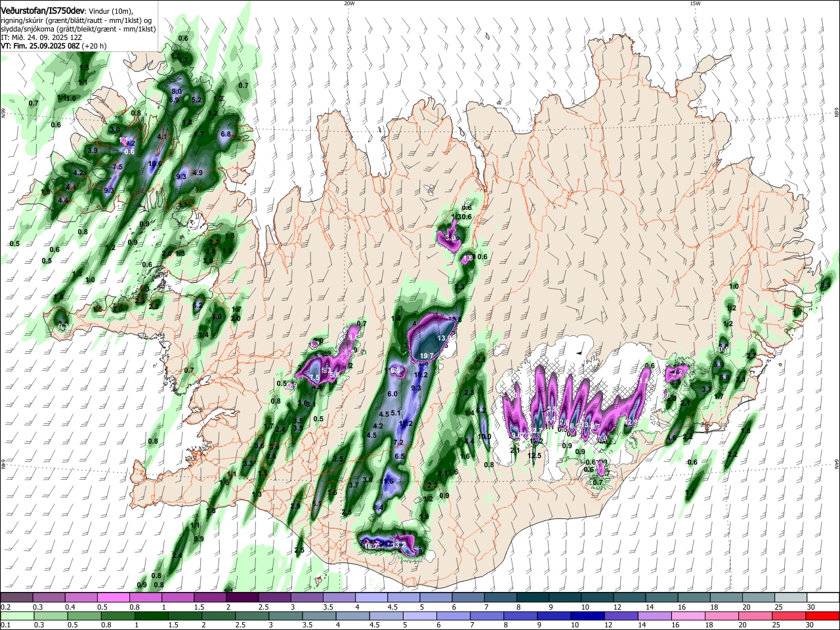The height and width of the screenshot is (630, 840).
Task: Click the lavender 5–6 swatch in bottom legend row
Action: [420, 616]
